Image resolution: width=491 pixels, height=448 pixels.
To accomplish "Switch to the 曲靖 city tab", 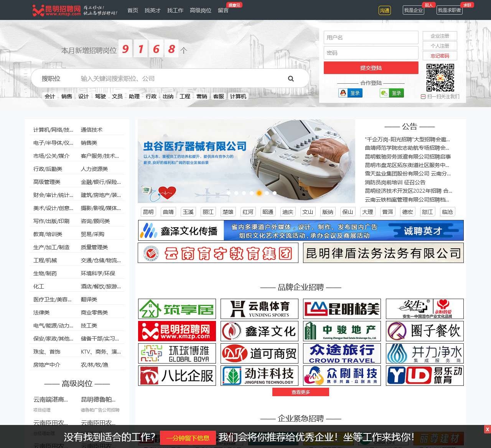I will coord(168,212).
